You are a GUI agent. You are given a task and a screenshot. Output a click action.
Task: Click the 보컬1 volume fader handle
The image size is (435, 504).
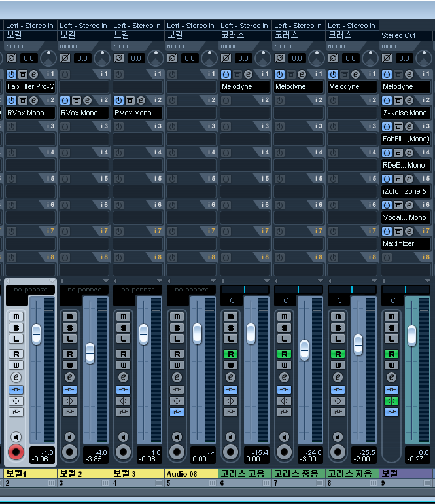pos(36,334)
